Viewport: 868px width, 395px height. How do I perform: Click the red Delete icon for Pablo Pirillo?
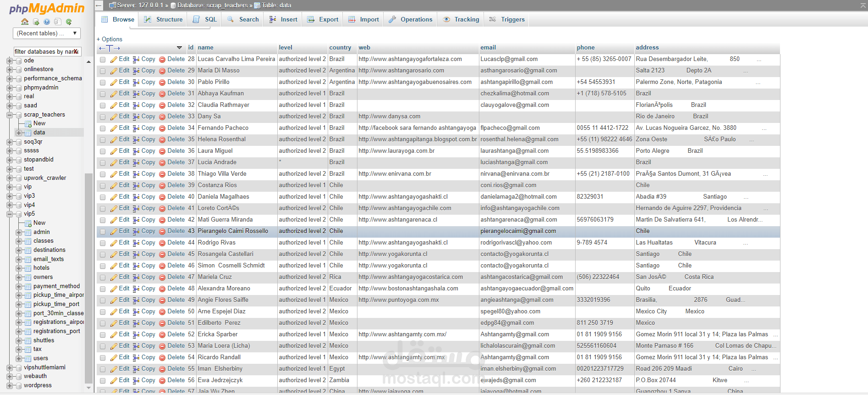[162, 82]
